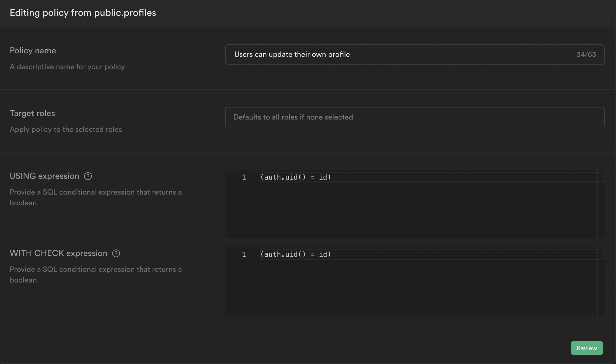
Task: Click the line number in USING editor
Action: [244, 177]
